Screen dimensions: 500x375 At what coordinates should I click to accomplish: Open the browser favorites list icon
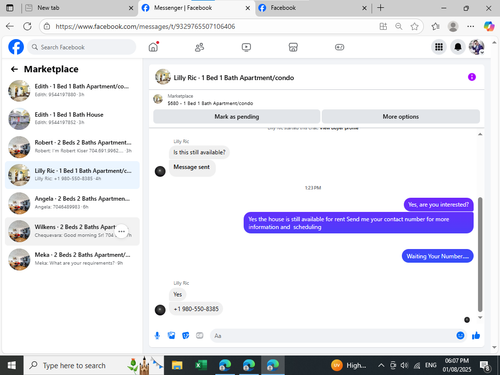point(435,26)
